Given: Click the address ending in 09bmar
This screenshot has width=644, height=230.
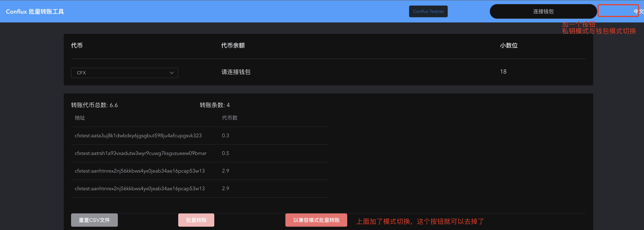Looking at the screenshot, I should pos(140,153).
